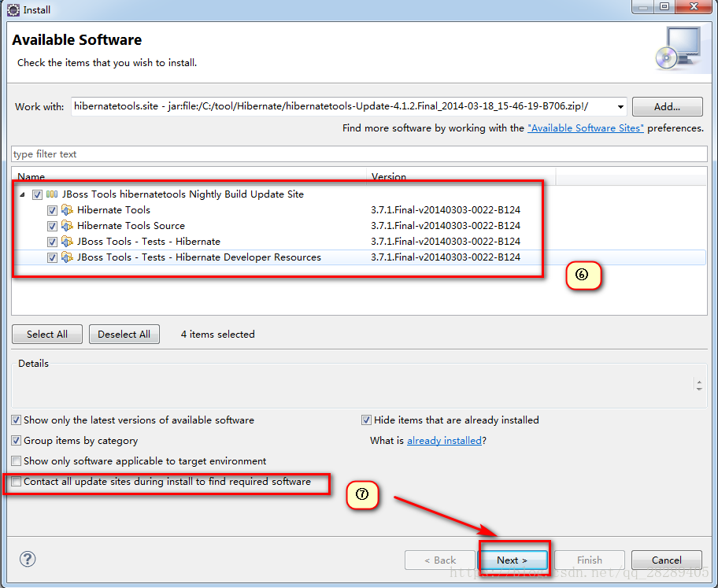Image resolution: width=718 pixels, height=588 pixels.
Task: Click the 4 items selected text
Action: [217, 335]
